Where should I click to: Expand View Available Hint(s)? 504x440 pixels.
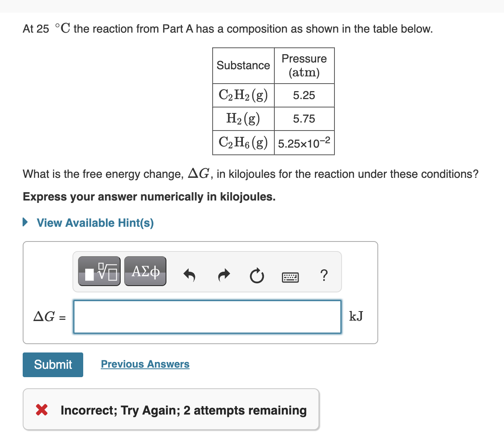click(94, 223)
